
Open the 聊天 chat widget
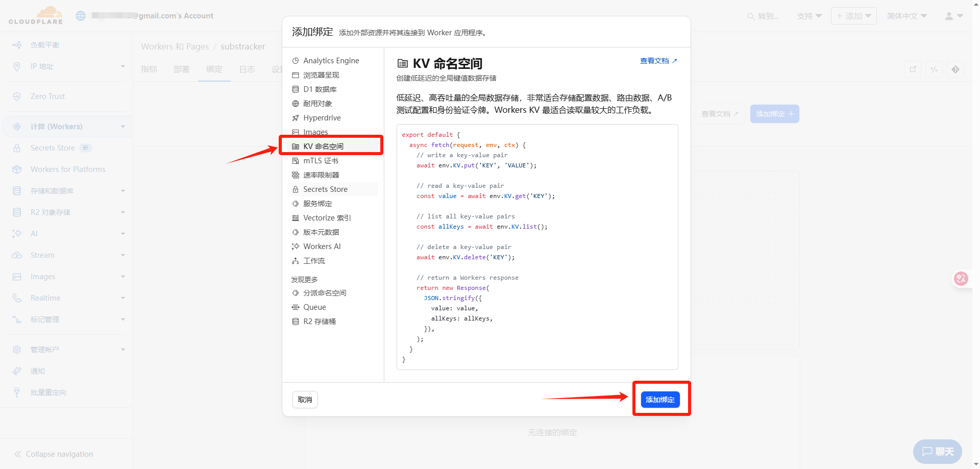click(938, 452)
